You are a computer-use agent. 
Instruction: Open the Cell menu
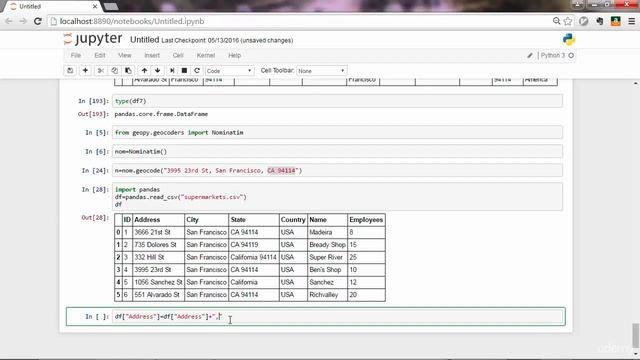coord(178,56)
